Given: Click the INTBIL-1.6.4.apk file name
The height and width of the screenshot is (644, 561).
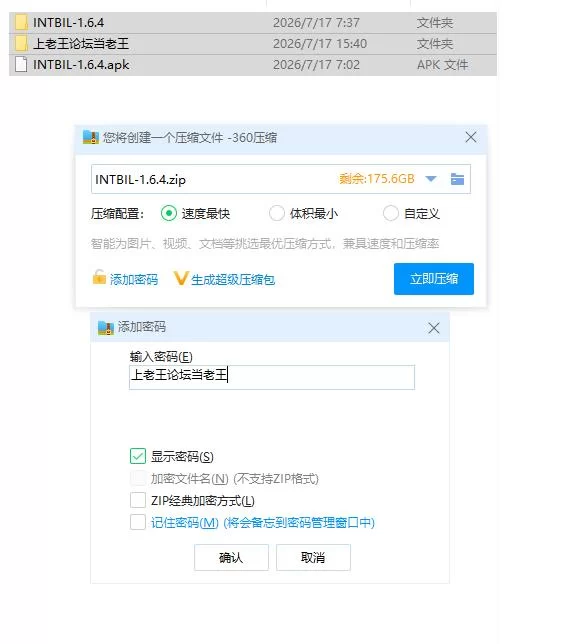Looking at the screenshot, I should 81,65.
